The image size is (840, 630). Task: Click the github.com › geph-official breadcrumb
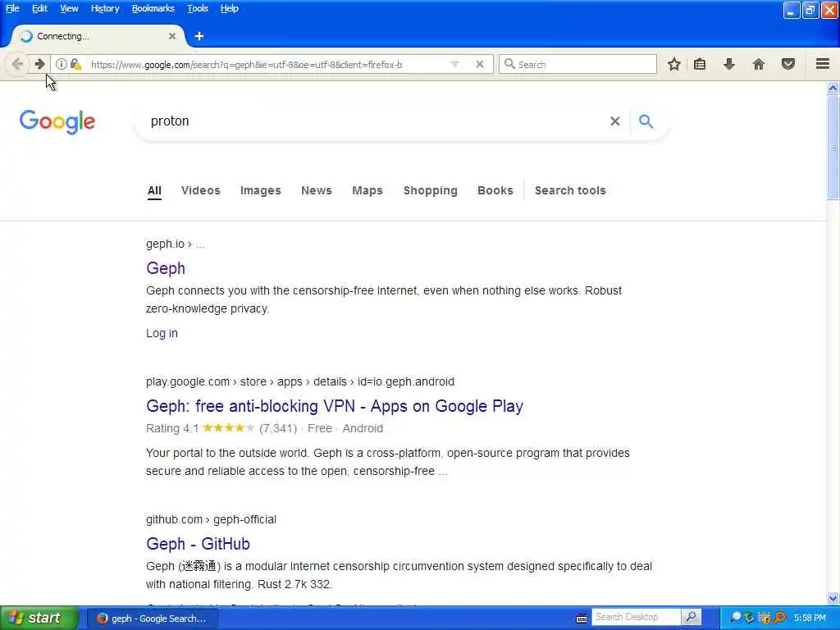211,519
